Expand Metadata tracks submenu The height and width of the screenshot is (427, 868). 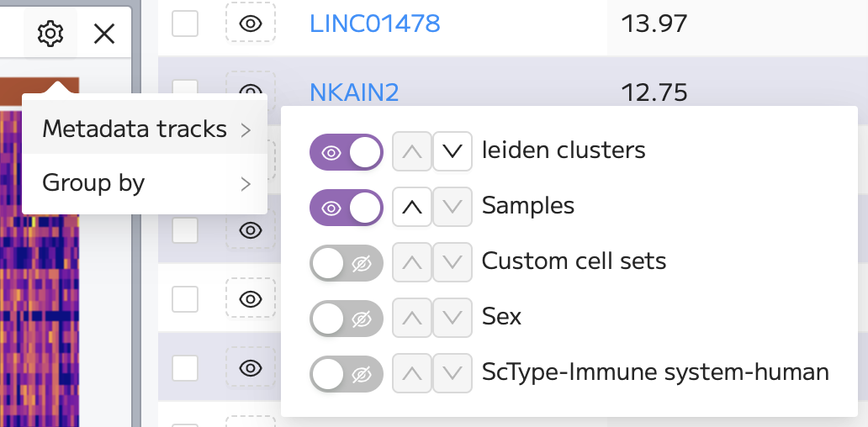(x=145, y=129)
